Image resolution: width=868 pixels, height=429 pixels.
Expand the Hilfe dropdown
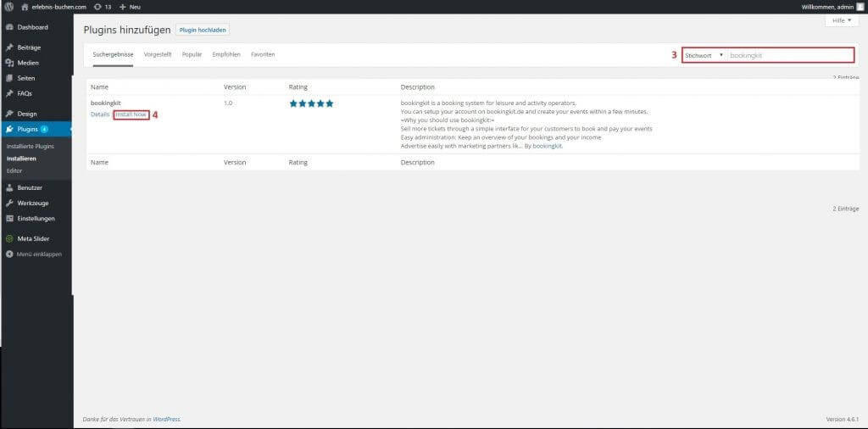[x=842, y=20]
